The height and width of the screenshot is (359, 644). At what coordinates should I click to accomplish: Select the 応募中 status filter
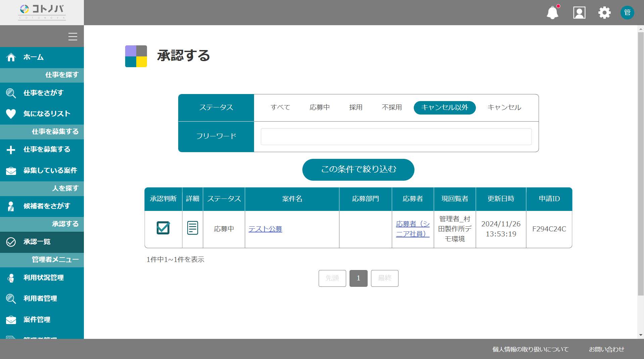[319, 107]
